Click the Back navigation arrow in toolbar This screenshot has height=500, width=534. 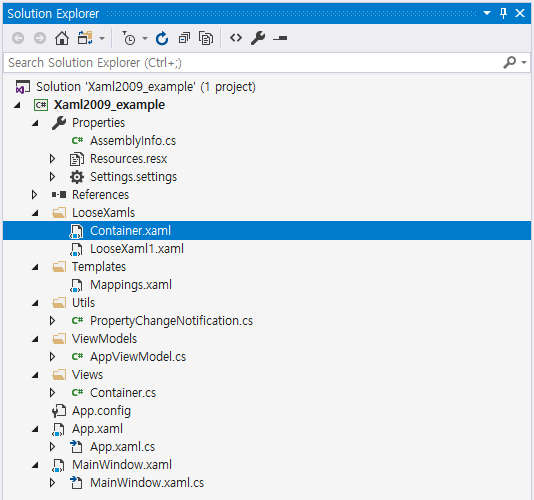[18, 38]
